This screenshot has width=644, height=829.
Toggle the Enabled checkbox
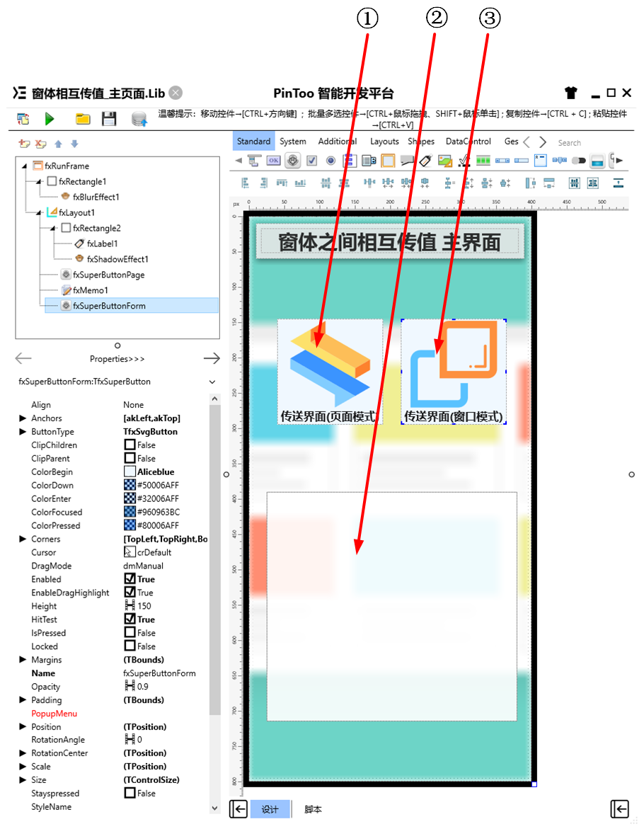[x=130, y=579]
